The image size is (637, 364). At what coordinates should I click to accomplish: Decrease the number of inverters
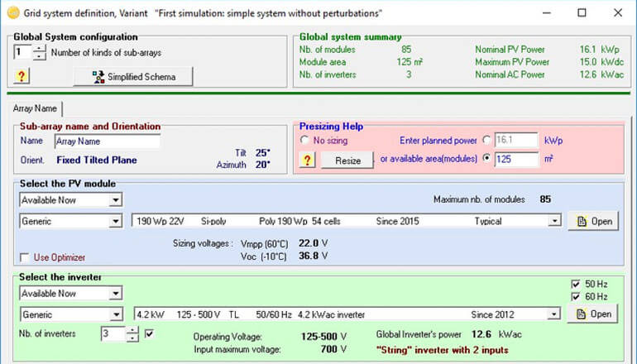pos(132,338)
